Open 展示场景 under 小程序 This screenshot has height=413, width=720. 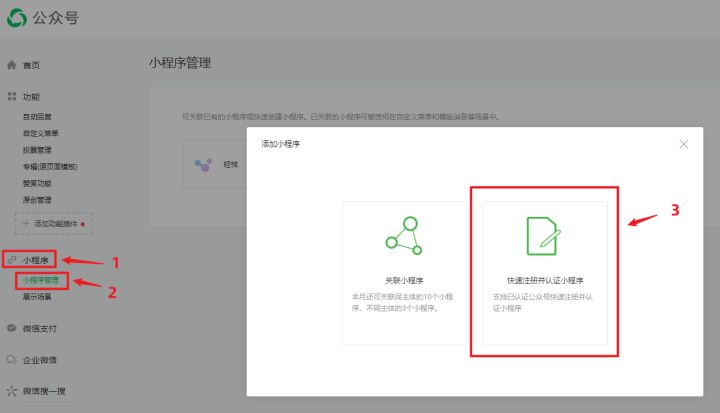[37, 297]
